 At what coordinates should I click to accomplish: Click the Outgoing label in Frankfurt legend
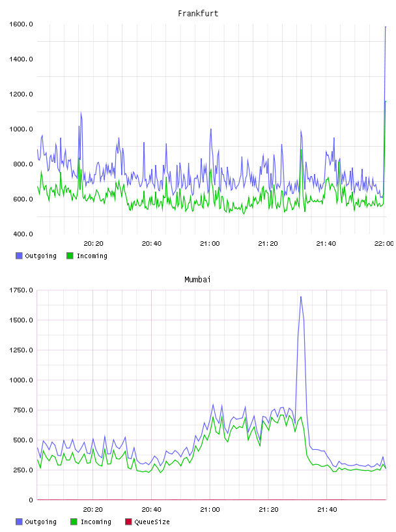tap(40, 256)
